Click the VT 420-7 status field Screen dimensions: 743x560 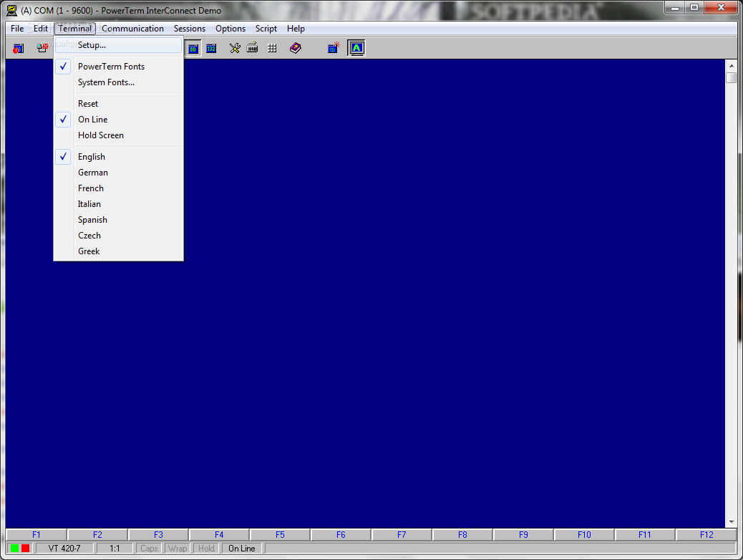pyautogui.click(x=64, y=548)
